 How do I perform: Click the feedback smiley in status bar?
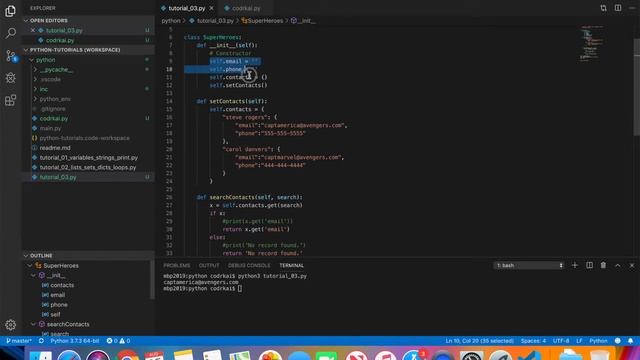click(618, 341)
